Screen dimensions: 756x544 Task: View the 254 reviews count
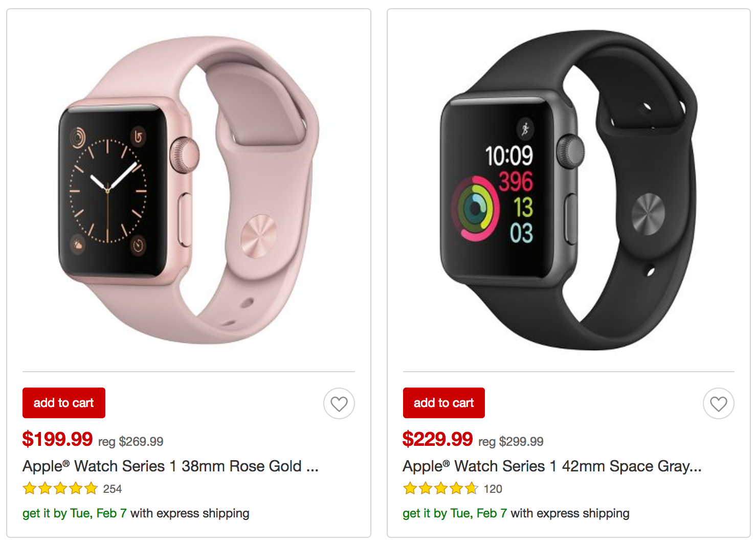(x=113, y=489)
